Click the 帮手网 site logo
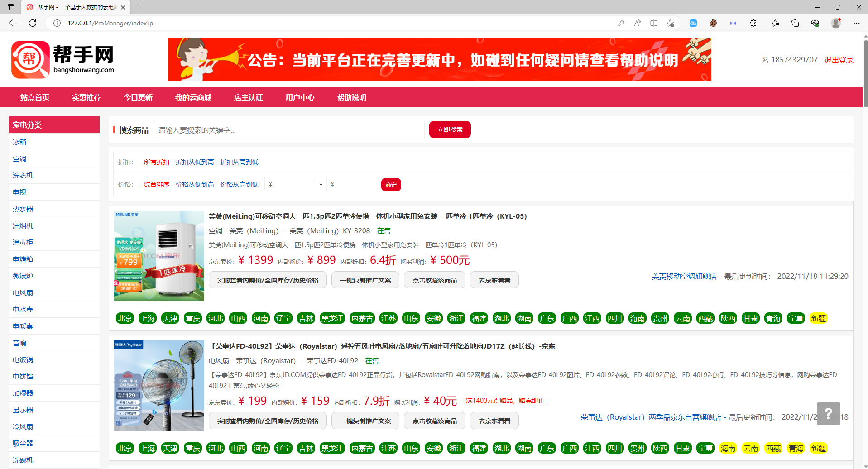This screenshot has height=469, width=868. click(63, 59)
